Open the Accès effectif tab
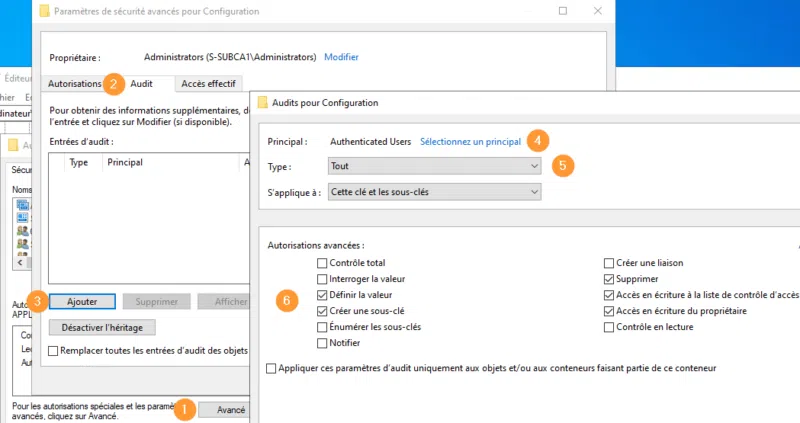 pyautogui.click(x=208, y=83)
